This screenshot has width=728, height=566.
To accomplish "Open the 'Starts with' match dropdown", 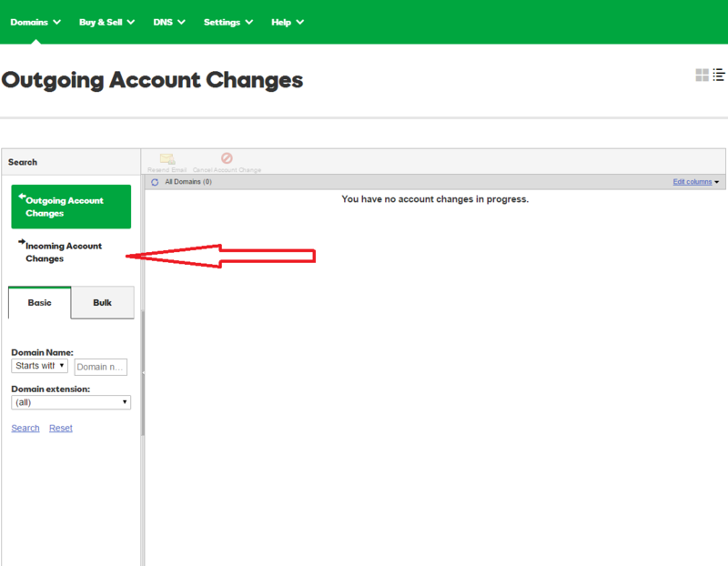I will pos(39,366).
